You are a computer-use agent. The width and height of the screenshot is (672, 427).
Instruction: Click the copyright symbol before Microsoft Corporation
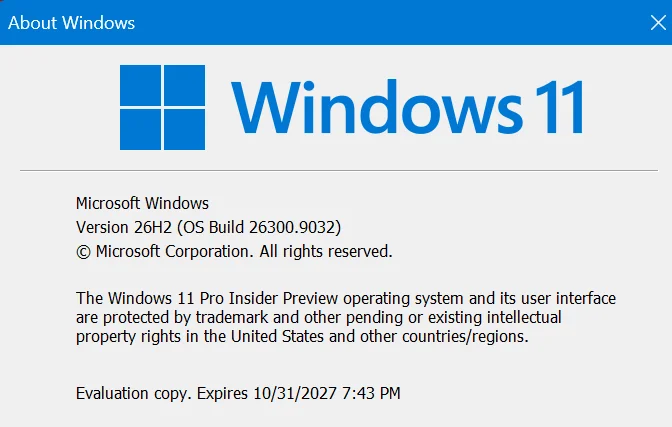tap(83, 252)
